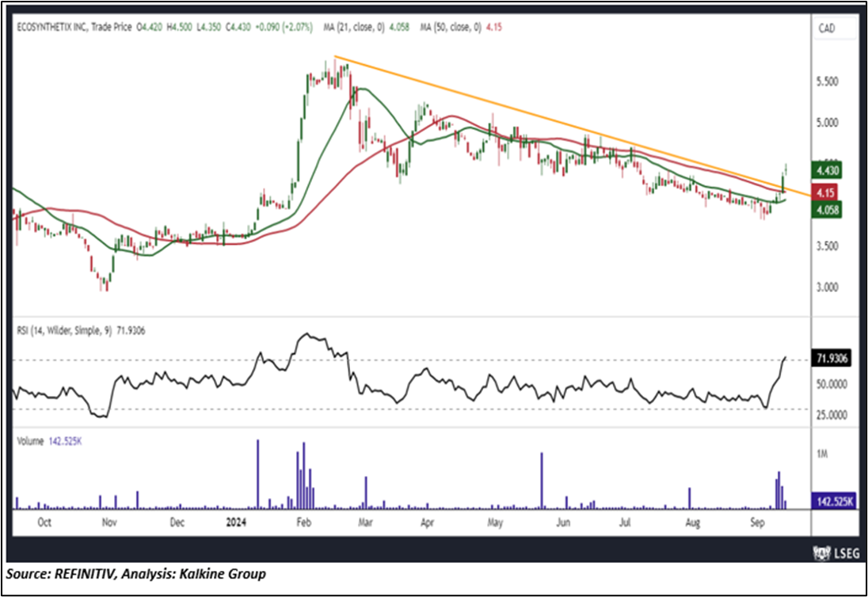The image size is (868, 597).
Task: Select the MA (21, close, 0) legend
Action: [x=367, y=27]
